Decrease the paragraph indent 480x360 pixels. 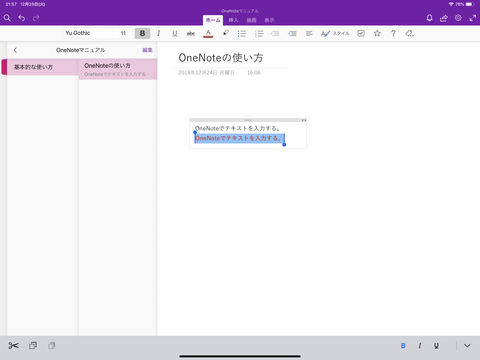(x=275, y=33)
